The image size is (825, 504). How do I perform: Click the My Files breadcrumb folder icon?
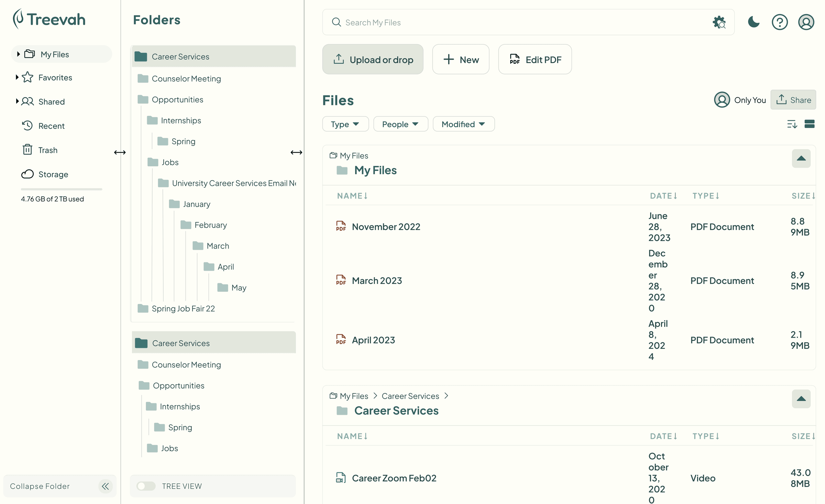(333, 155)
